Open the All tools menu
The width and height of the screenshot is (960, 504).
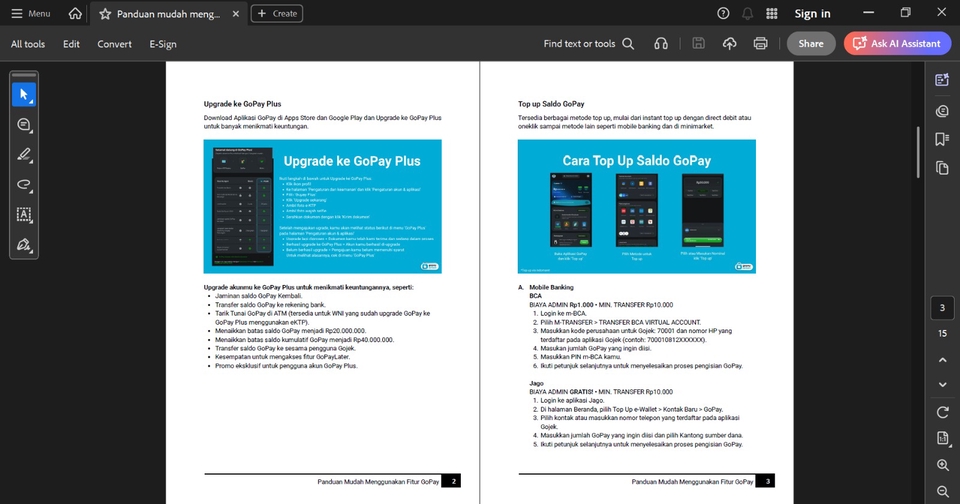pos(28,44)
